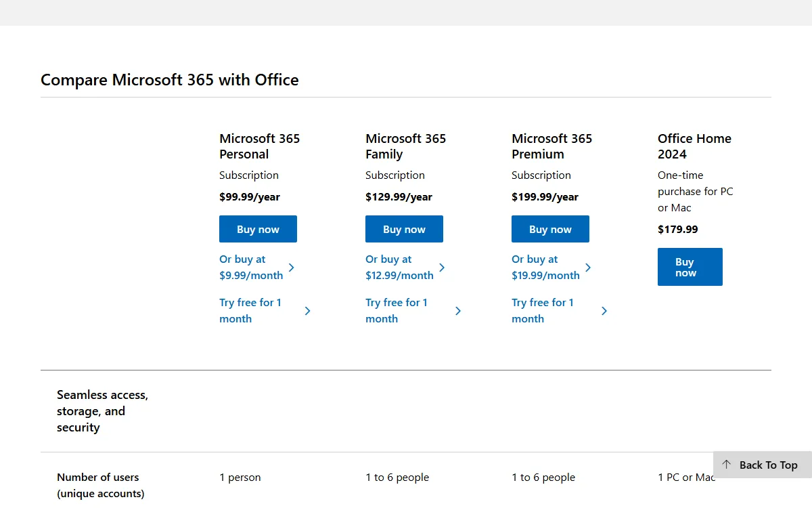Click Buy now for Microsoft 365 Premium
This screenshot has width=812, height=508.
(550, 229)
